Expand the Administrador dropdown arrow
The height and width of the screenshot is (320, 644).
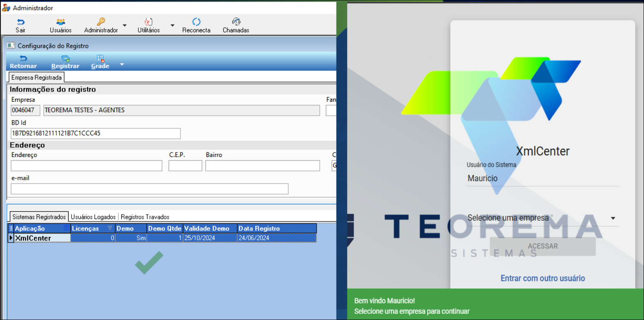point(125,25)
